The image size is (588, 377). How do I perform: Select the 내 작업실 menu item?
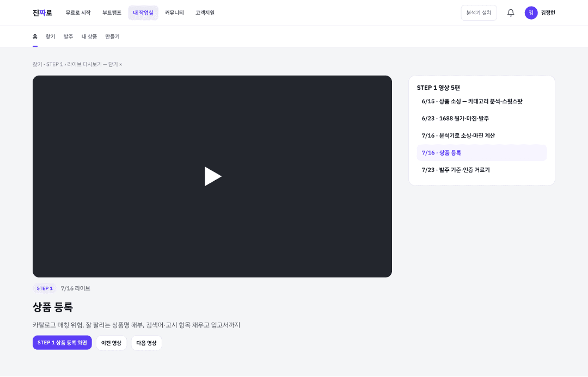[x=143, y=13]
